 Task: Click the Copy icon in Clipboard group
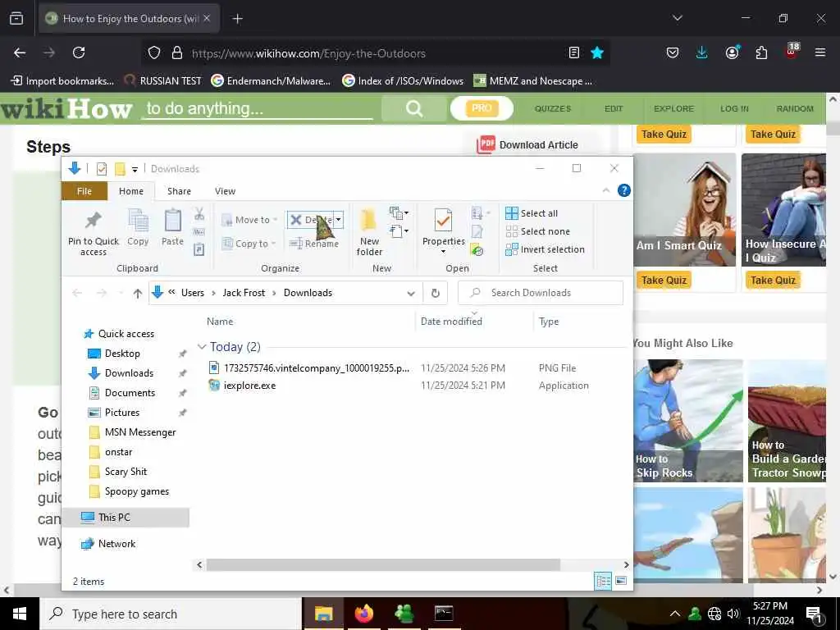tap(138, 220)
